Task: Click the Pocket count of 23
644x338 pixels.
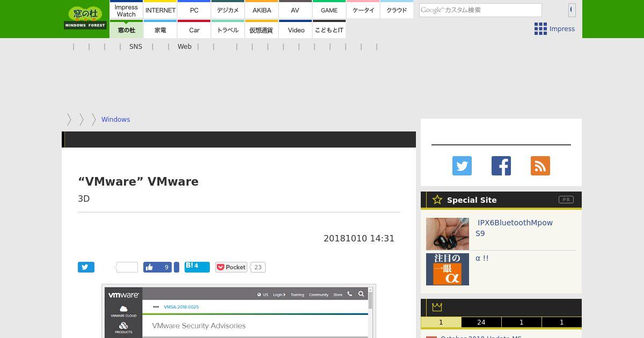Action: (258, 267)
